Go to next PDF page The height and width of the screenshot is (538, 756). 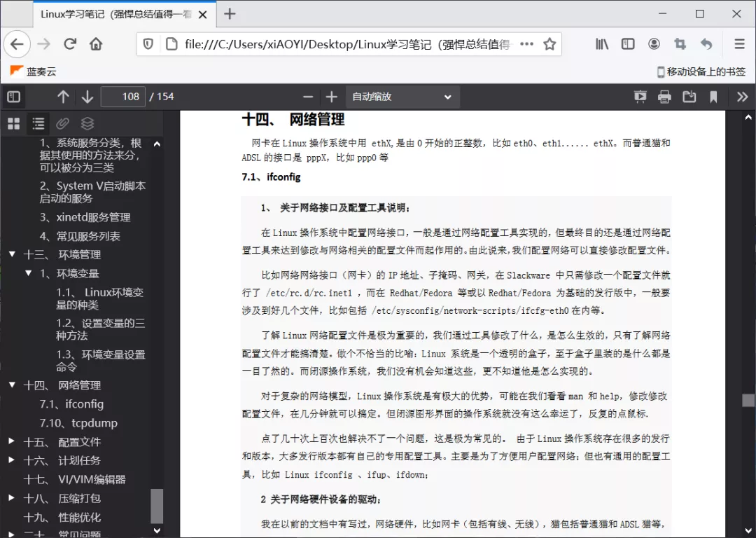click(x=87, y=97)
